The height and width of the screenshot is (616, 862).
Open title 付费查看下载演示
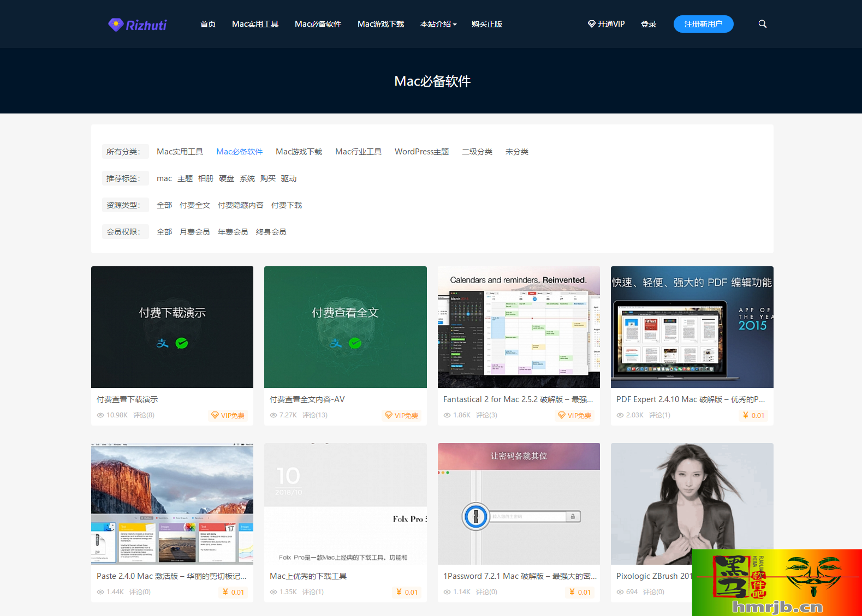pos(127,399)
